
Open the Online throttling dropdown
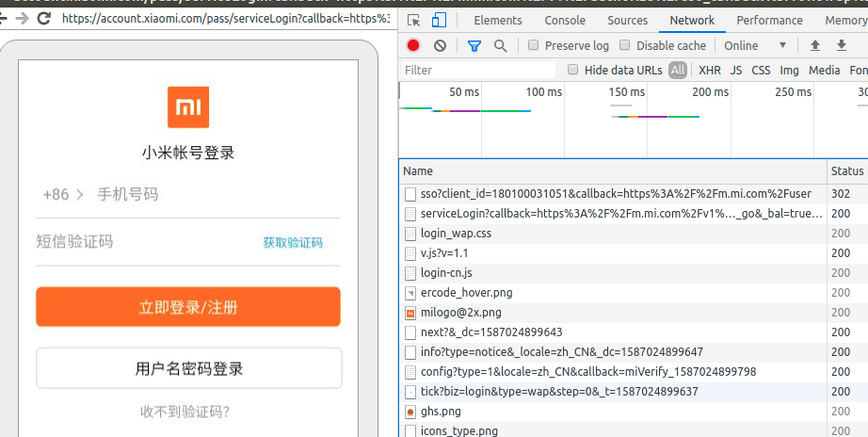(x=755, y=45)
